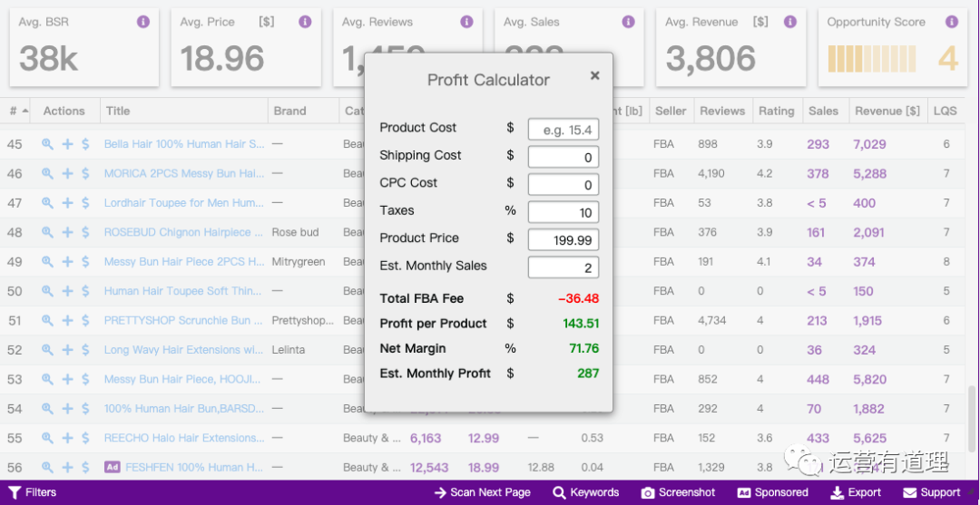Click magnifier icon in row 45
This screenshot has height=505, width=980.
click(47, 144)
